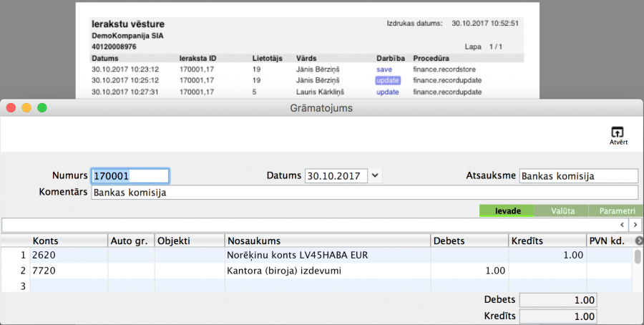This screenshot has height=325, width=644.
Task: Focus the Atsauksme text field
Action: [578, 176]
